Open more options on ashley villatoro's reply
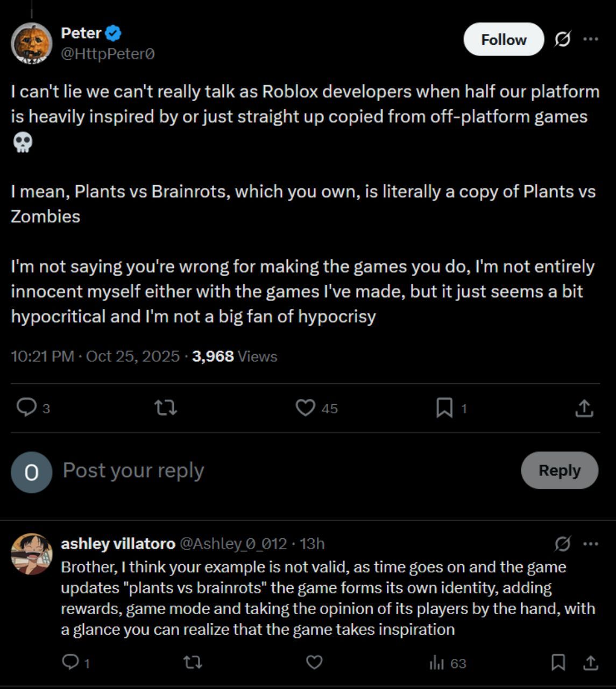 pos(591,544)
